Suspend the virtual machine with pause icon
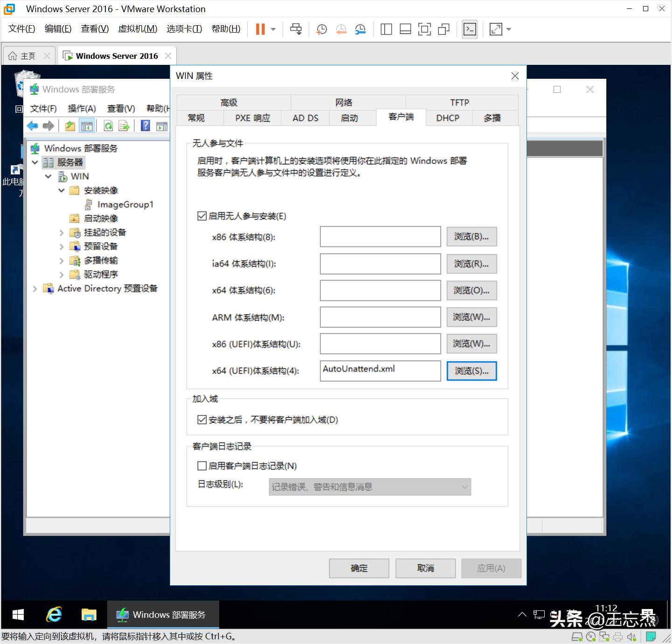The width and height of the screenshot is (672, 644). (x=259, y=29)
